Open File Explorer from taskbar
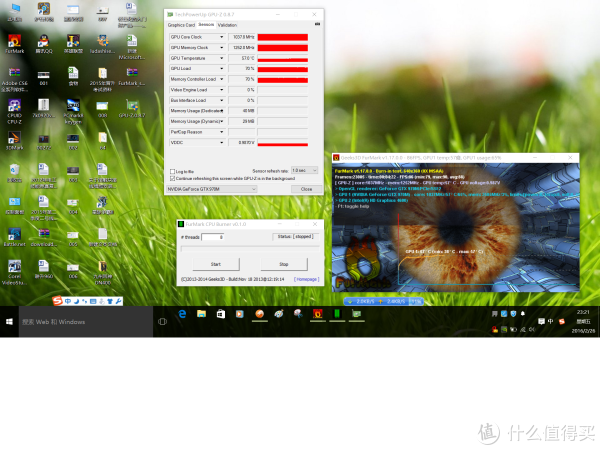Viewport: 600px width, 450px height. pyautogui.click(x=201, y=314)
